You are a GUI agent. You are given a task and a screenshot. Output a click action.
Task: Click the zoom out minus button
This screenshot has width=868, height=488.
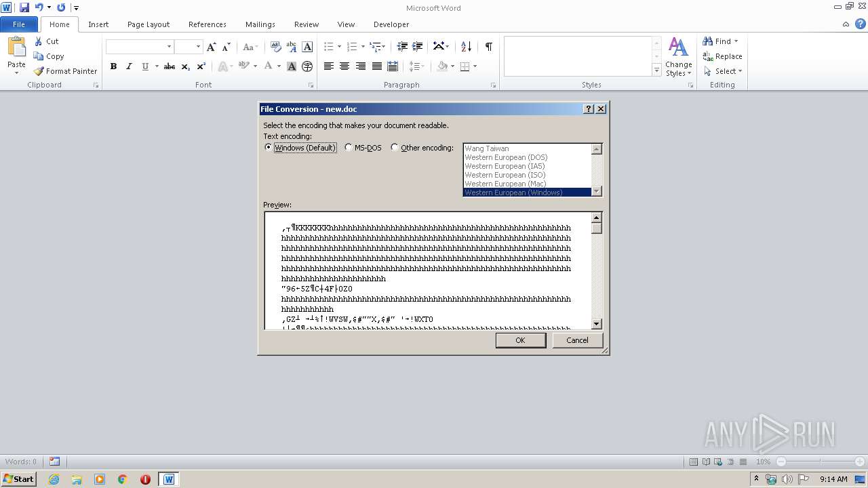coord(781,462)
